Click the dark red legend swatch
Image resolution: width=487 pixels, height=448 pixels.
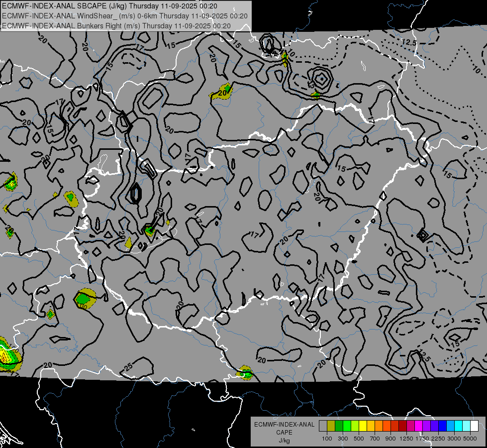coord(403,426)
